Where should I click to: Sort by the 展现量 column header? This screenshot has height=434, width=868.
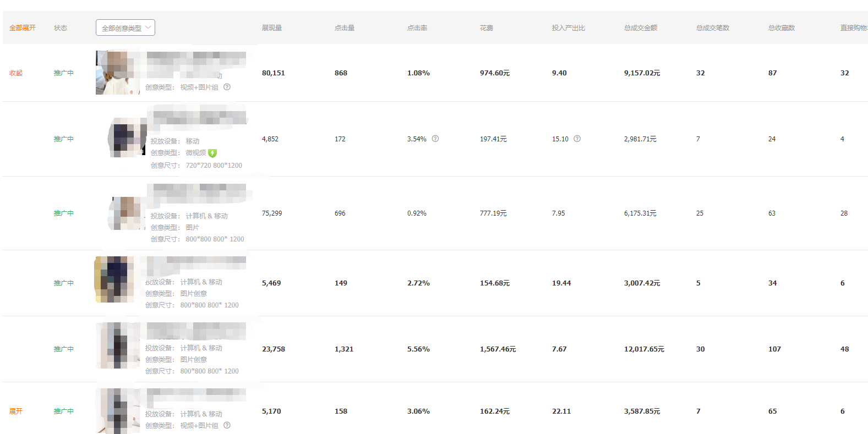[x=272, y=28]
